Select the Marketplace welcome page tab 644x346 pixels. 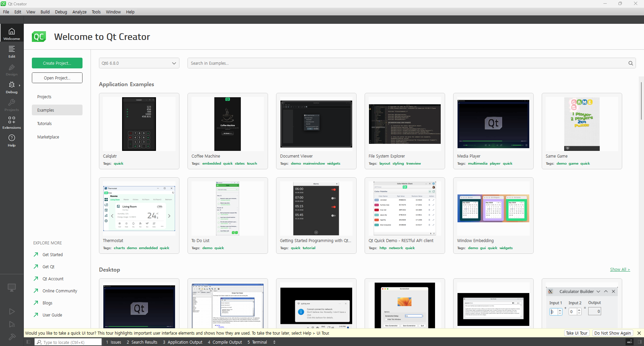click(57, 137)
